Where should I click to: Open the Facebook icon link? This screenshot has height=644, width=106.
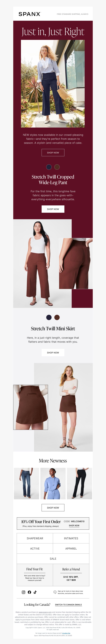point(29,592)
